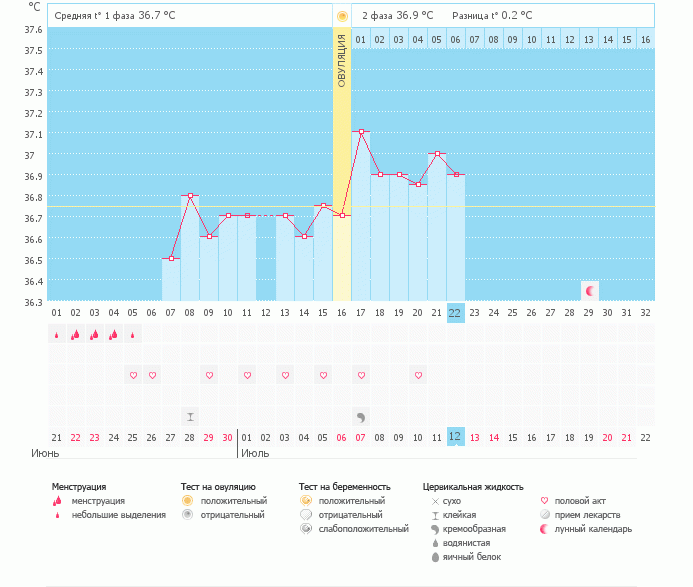Select highlighted cycle day 22 on the axis
Screen dimensions: 693x587
point(455,312)
